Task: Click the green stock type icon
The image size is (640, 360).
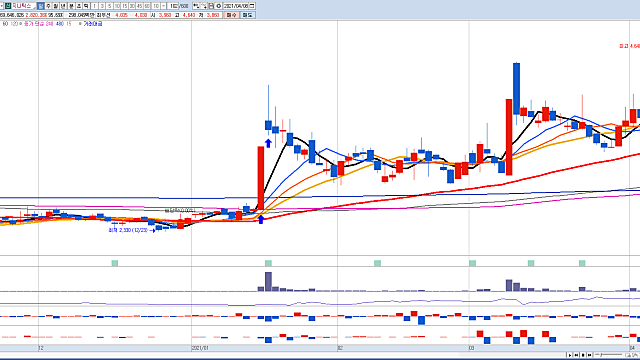Action: click(8, 6)
